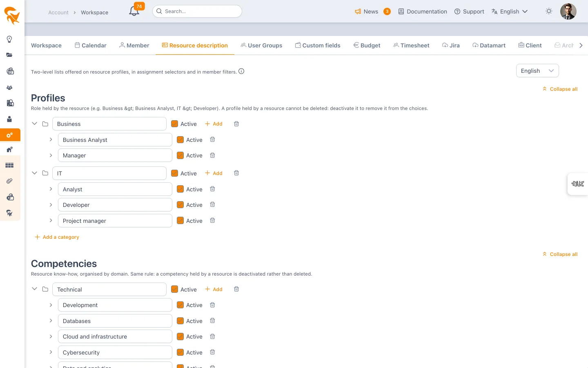Collapse all in the Competencies section
The height and width of the screenshot is (368, 588).
560,254
